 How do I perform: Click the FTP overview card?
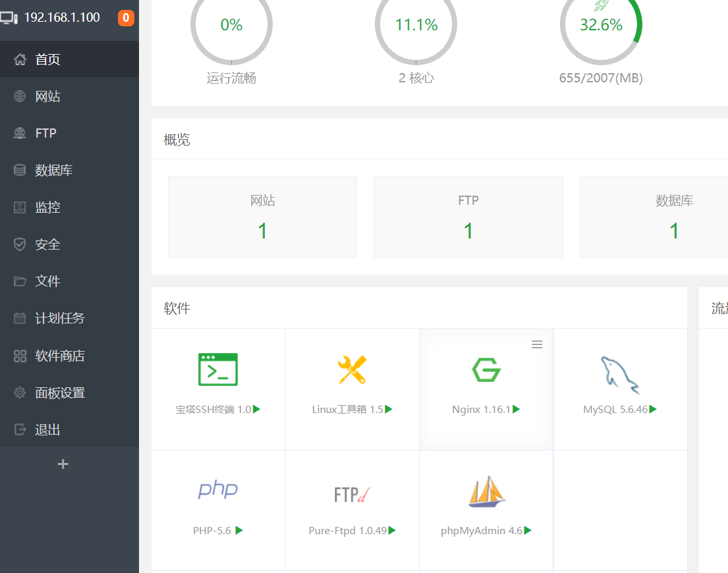pyautogui.click(x=468, y=217)
